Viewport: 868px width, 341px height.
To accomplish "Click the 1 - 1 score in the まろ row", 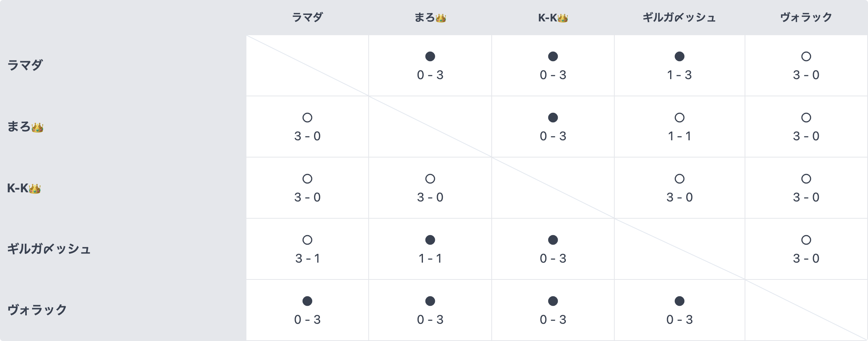I will [x=679, y=136].
